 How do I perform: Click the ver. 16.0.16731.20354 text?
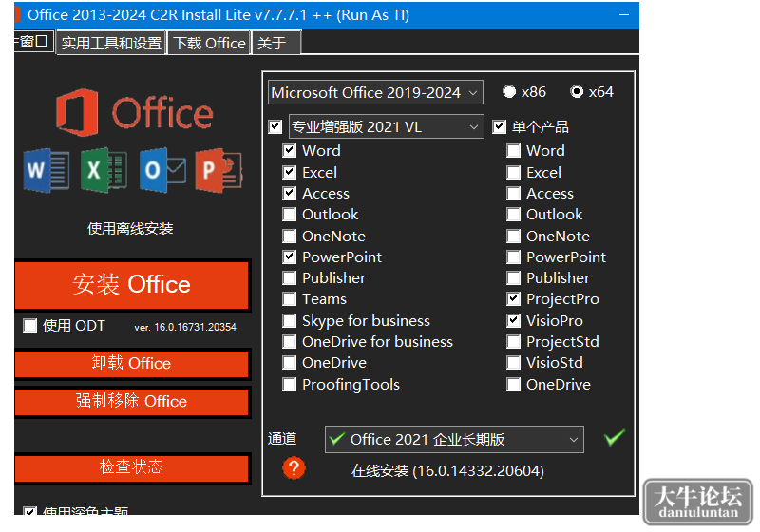click(185, 327)
